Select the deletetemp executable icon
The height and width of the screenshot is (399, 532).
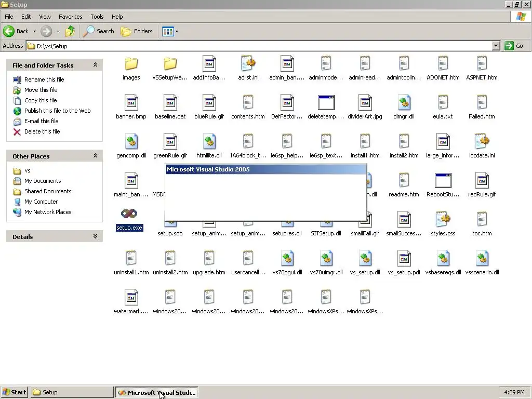tap(326, 102)
